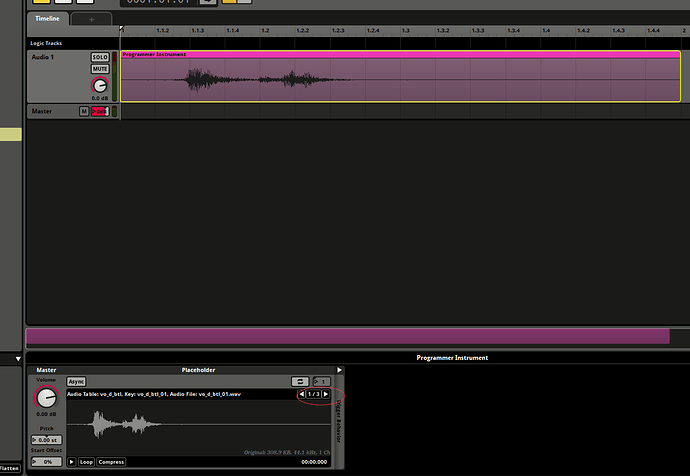Viewport: 690px width, 476px height.
Task: Toggle the loop instrument icon button
Action: click(x=300, y=381)
